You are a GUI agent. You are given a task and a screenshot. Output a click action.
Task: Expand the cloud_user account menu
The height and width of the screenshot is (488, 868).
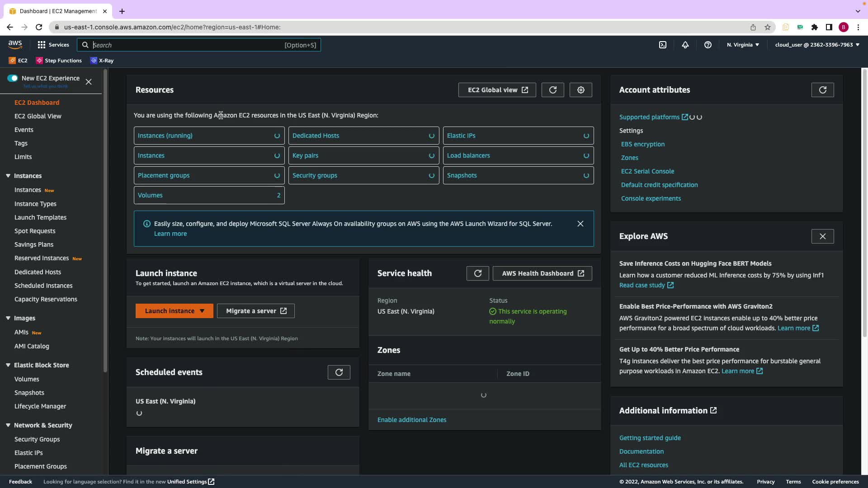click(817, 45)
